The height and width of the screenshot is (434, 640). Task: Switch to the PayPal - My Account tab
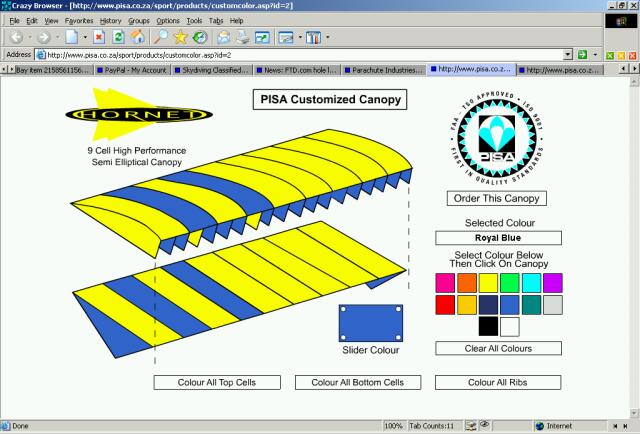[132, 71]
